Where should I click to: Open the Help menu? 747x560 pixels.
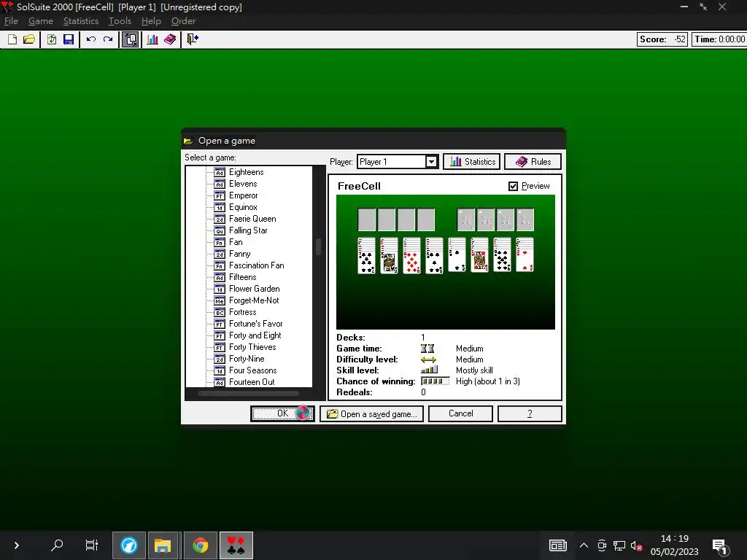point(151,21)
